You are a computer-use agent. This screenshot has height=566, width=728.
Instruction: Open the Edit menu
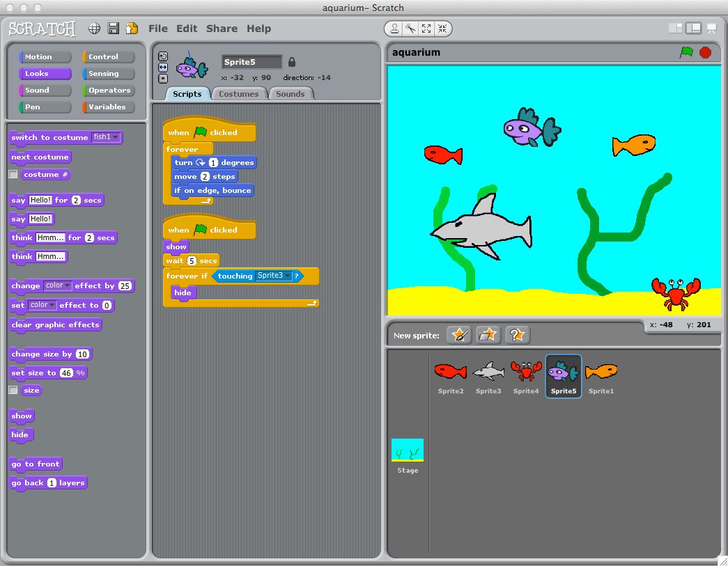click(x=187, y=29)
